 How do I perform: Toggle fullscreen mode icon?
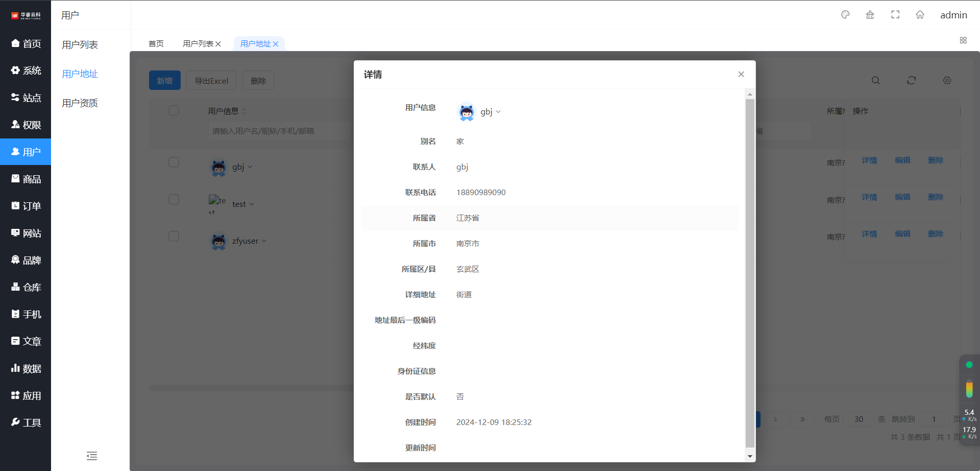[x=895, y=15]
